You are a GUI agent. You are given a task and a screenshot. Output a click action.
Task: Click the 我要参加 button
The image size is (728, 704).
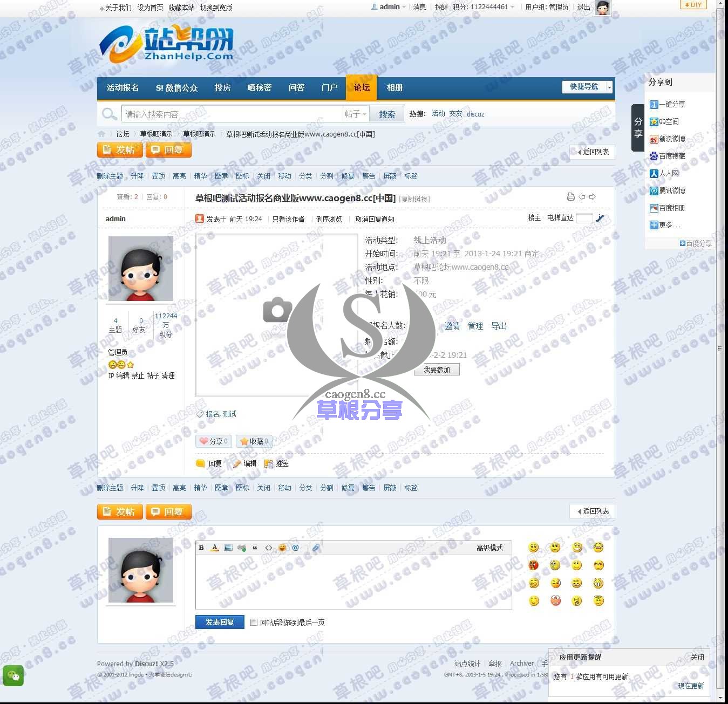437,370
